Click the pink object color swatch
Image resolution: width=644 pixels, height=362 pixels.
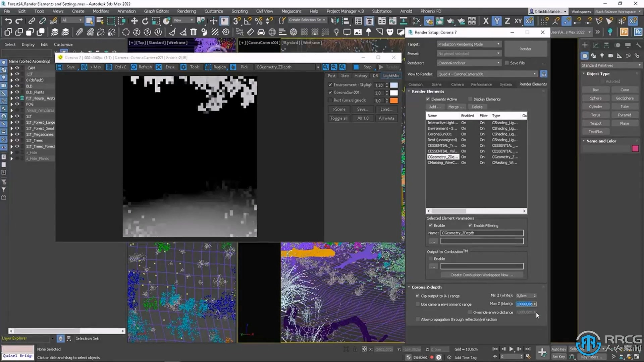(635, 149)
